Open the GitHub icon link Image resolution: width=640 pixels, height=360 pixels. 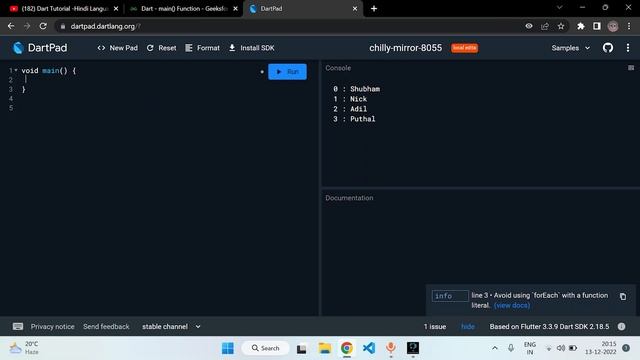[608, 48]
